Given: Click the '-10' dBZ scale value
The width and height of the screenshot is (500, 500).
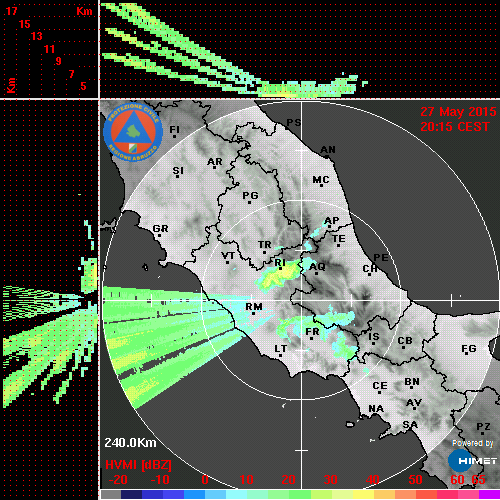Looking at the screenshot, I should [x=160, y=480].
